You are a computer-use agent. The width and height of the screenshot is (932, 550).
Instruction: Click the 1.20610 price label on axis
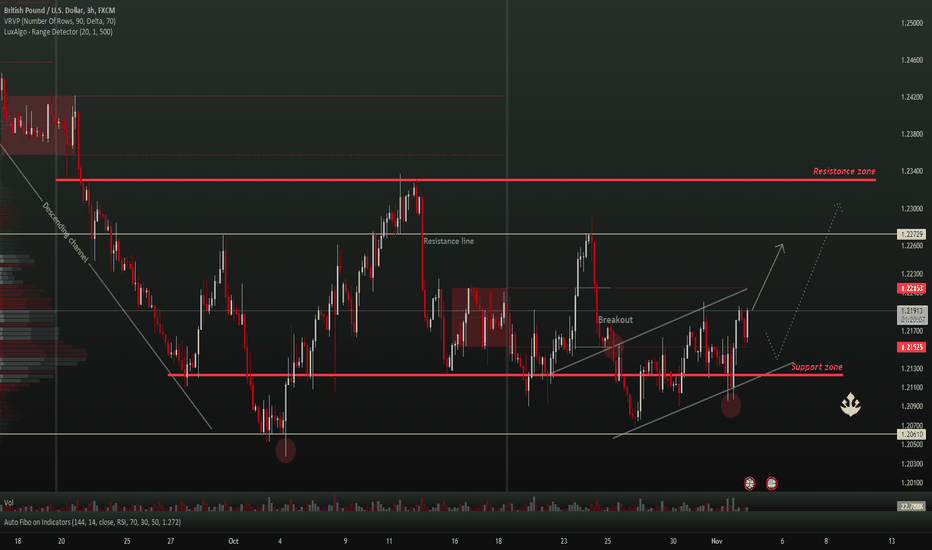[912, 435]
